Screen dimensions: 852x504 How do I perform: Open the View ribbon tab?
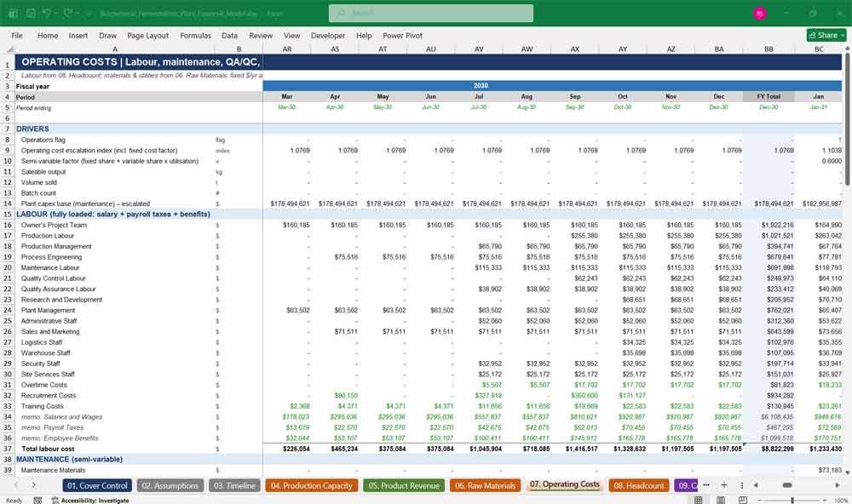(291, 35)
